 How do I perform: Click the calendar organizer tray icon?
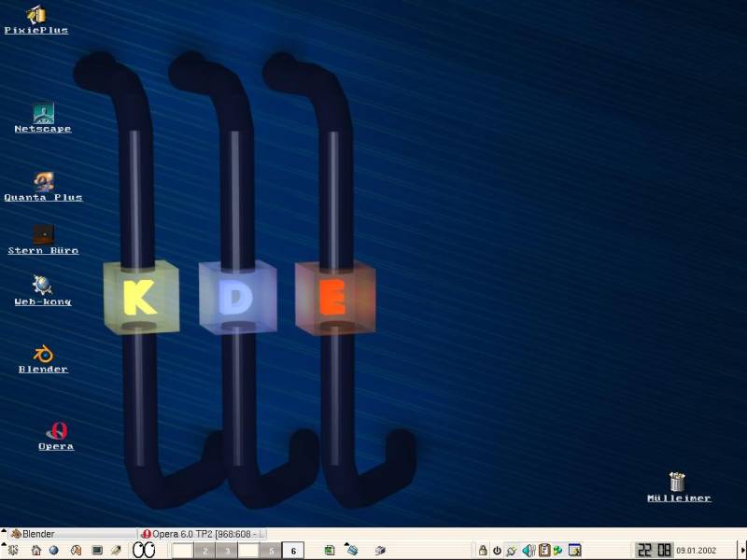tap(574, 550)
